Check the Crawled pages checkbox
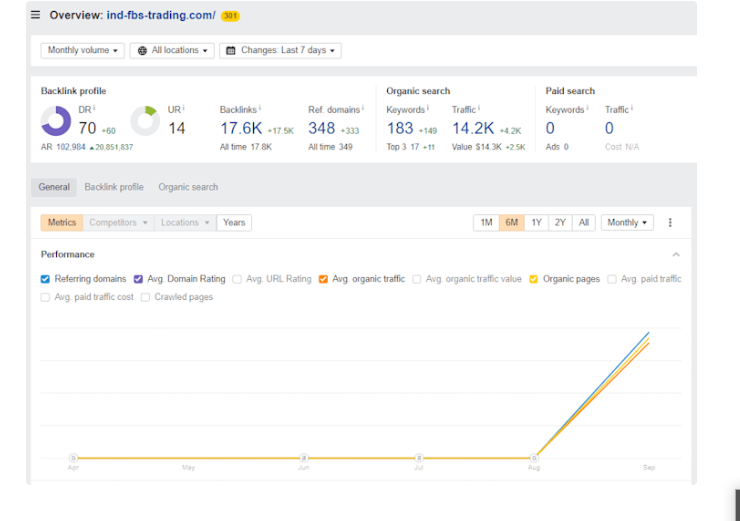The image size is (740, 521). 145,297
